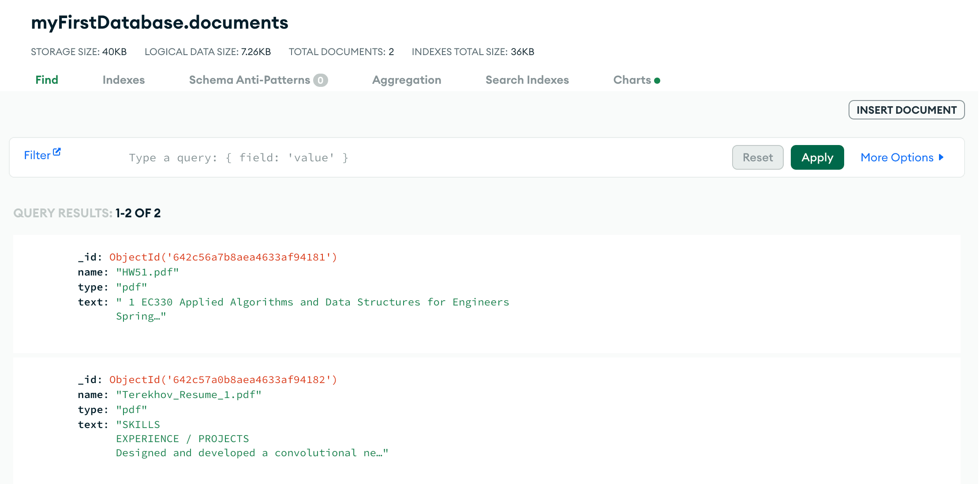Click text value starting "SKILLS"
The height and width of the screenshot is (484, 980).
pyautogui.click(x=252, y=439)
